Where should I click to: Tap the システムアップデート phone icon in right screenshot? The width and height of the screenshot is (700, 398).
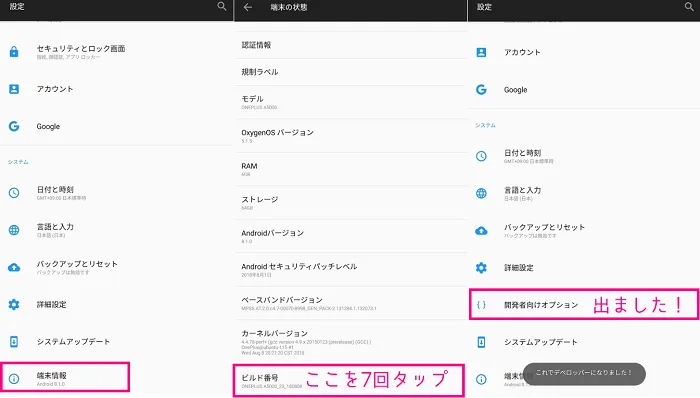coord(481,342)
